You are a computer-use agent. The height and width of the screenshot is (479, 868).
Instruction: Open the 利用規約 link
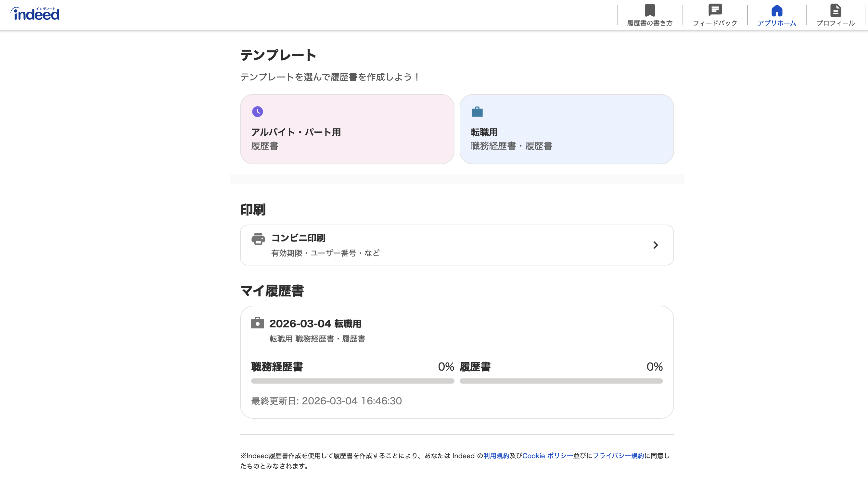click(x=496, y=456)
